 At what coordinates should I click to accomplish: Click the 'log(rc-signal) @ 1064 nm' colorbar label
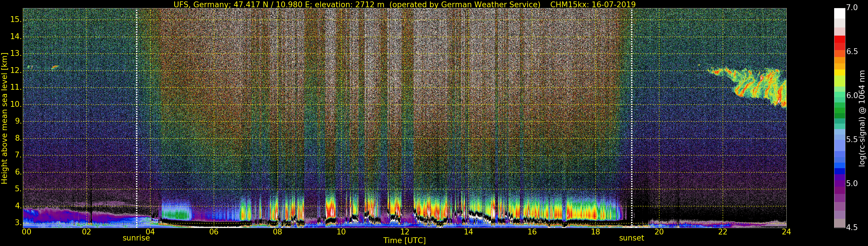pos(862,118)
